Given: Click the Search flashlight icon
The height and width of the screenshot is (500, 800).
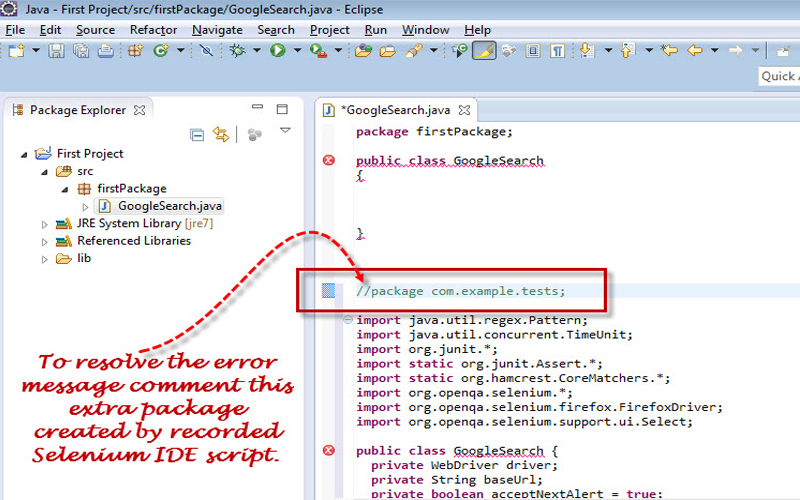Looking at the screenshot, I should [x=414, y=51].
